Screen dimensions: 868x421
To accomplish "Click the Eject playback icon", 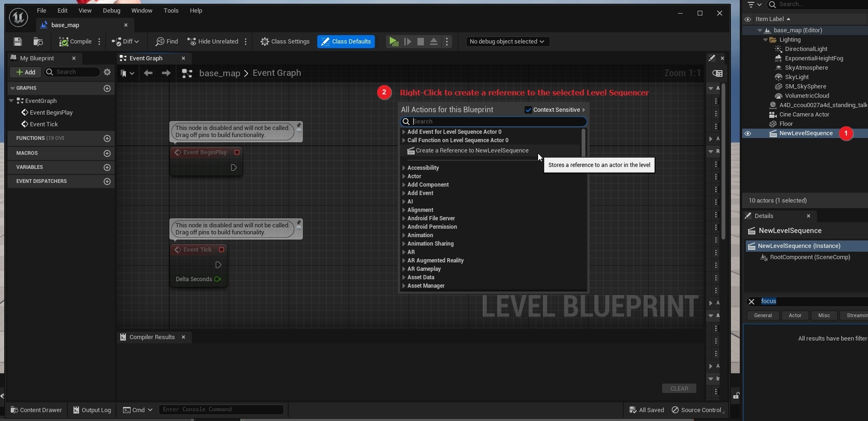I will [x=434, y=42].
